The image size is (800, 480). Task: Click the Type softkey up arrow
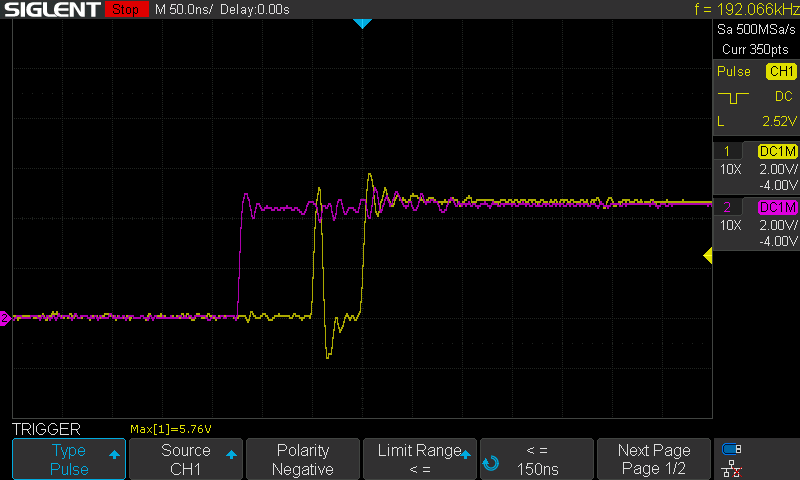[x=114, y=454]
